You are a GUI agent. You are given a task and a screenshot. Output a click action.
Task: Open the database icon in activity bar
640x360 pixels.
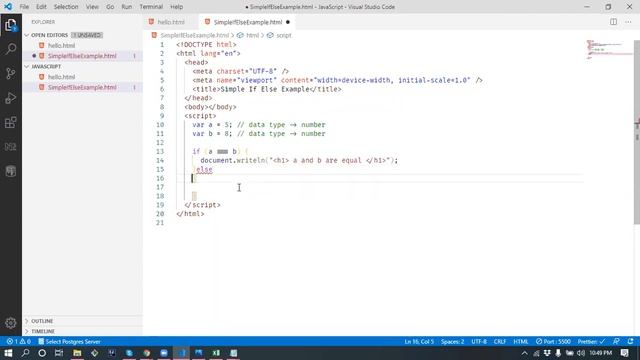pos(11,171)
